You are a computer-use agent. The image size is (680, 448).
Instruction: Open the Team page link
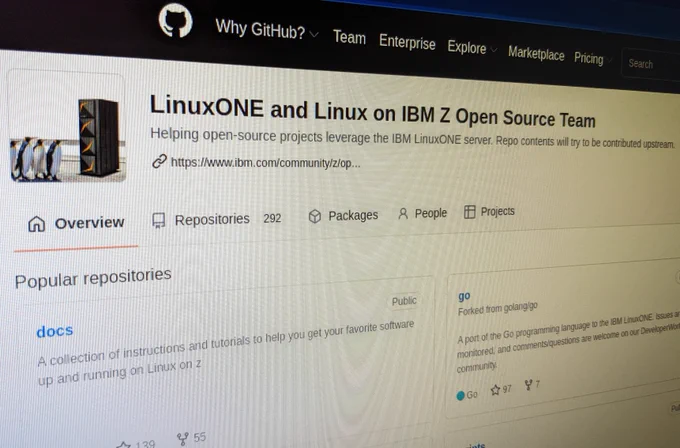349,38
